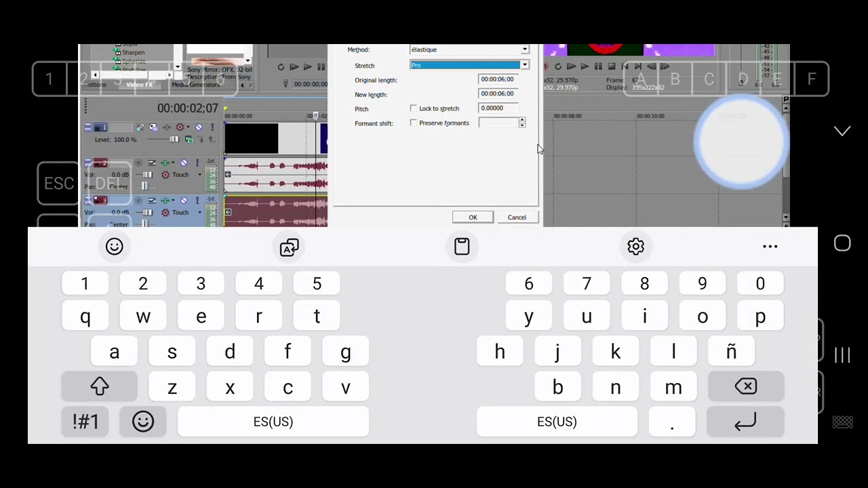868x488 pixels.
Task: Adjust track 3 volume slider
Action: tap(147, 212)
